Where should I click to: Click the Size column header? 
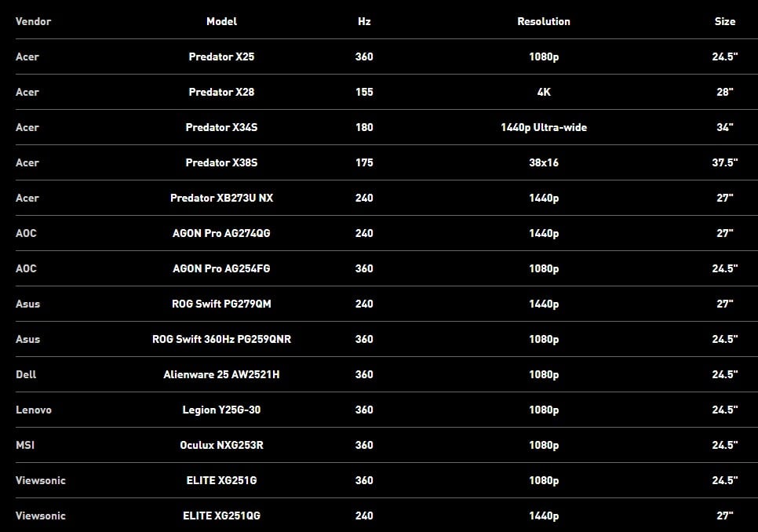pos(724,21)
